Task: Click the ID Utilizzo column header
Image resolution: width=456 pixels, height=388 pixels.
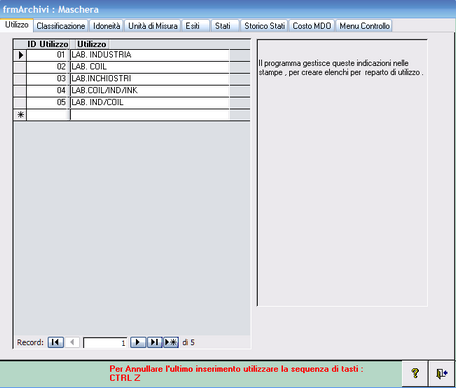Action: tap(48, 44)
